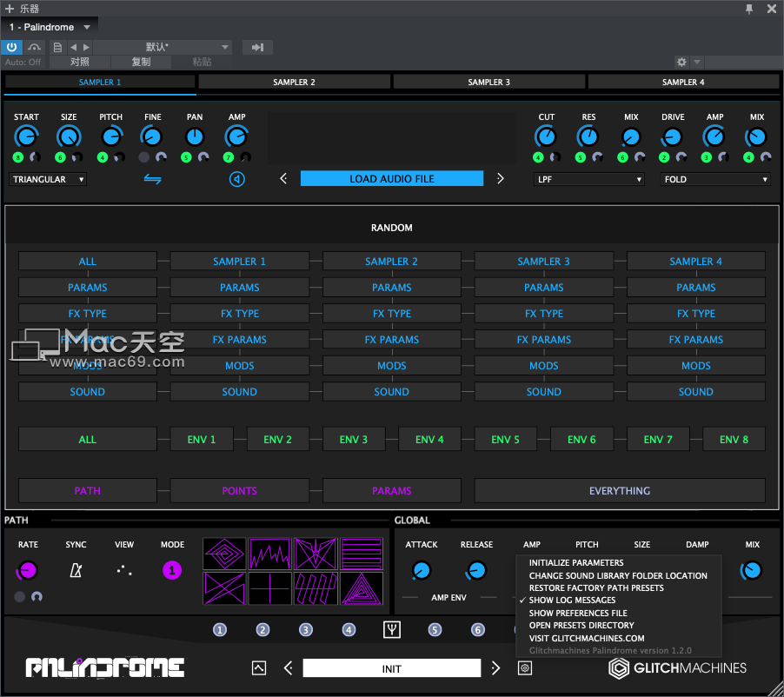Open the LPF filter type dropdown
This screenshot has height=697, width=784.
click(589, 179)
